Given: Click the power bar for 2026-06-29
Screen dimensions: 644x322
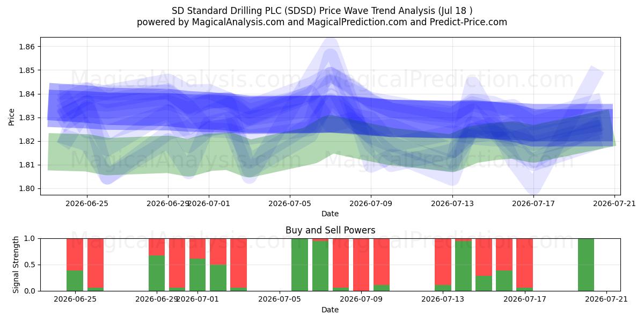Looking at the screenshot, I should 157,265.
